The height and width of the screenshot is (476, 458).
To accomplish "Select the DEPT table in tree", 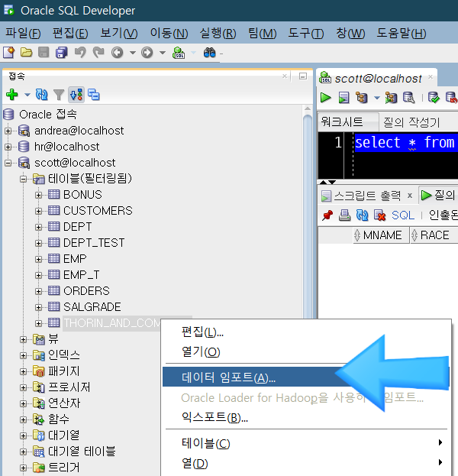I will (78, 227).
